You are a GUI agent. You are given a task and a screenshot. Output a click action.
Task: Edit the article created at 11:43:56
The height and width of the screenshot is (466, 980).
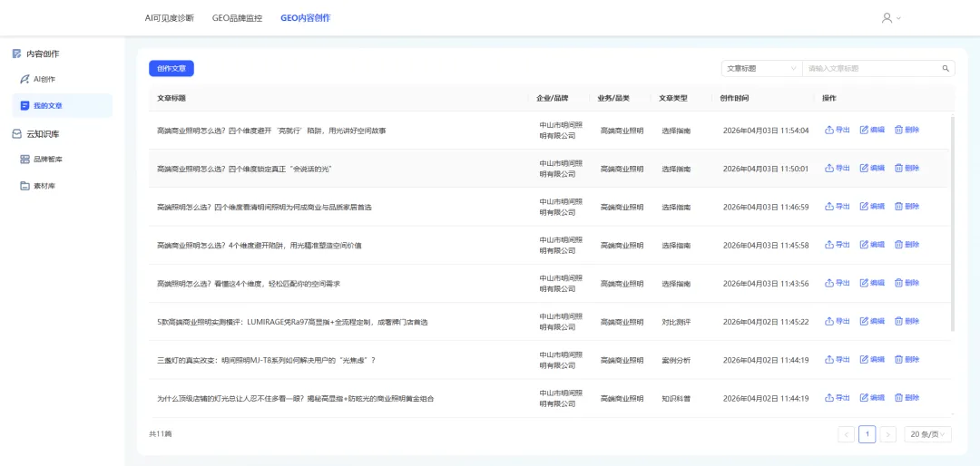873,283
